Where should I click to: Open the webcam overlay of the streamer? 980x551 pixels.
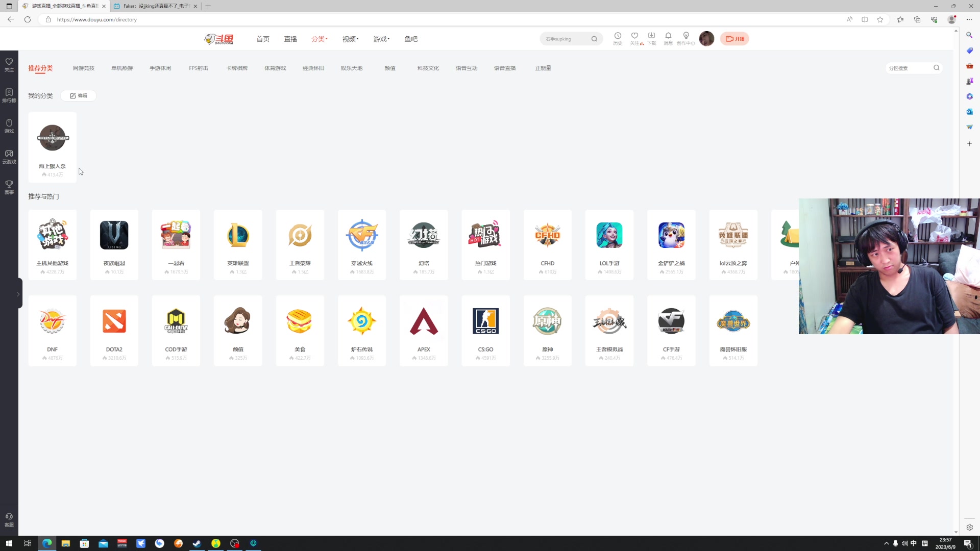click(x=889, y=266)
